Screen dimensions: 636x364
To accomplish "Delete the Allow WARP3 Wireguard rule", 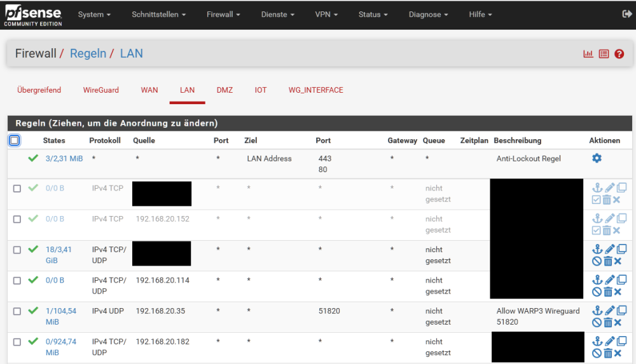I will [x=607, y=323].
